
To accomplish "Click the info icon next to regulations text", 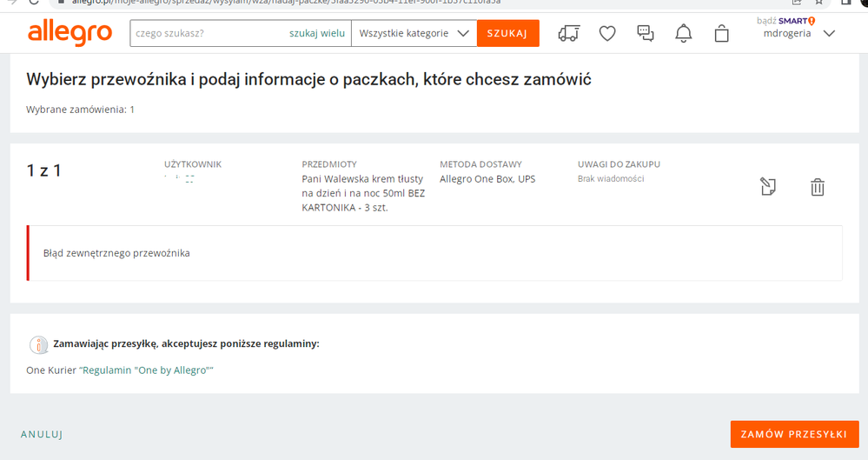I will tap(38, 344).
